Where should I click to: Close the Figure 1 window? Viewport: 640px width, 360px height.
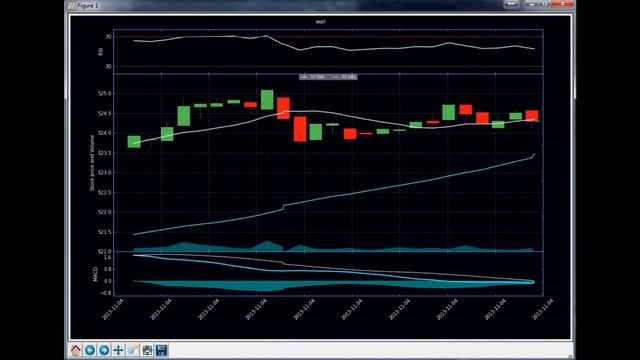coord(562,4)
